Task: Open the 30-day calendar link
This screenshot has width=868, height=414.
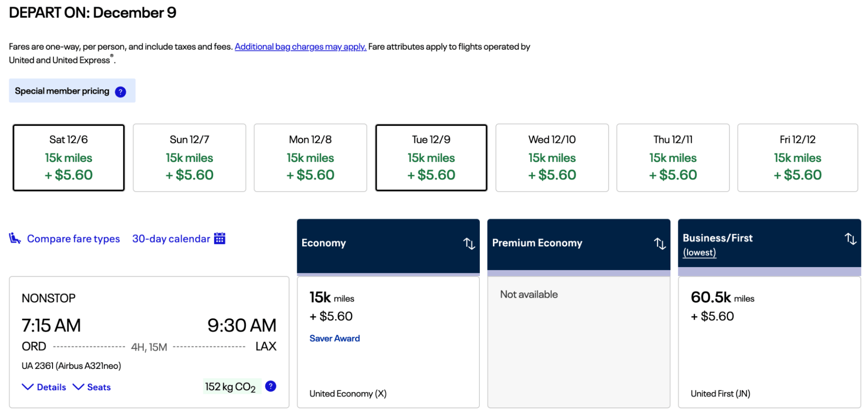Action: coord(171,238)
